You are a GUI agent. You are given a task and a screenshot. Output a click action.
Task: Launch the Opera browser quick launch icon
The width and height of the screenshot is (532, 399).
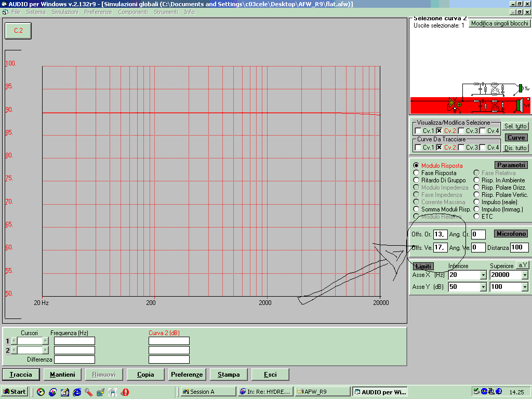coord(125,392)
